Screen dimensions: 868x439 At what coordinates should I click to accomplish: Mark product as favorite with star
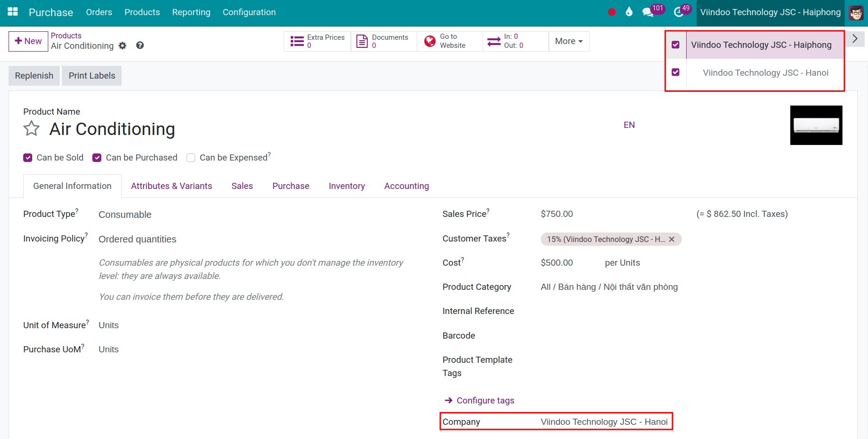pyautogui.click(x=32, y=128)
